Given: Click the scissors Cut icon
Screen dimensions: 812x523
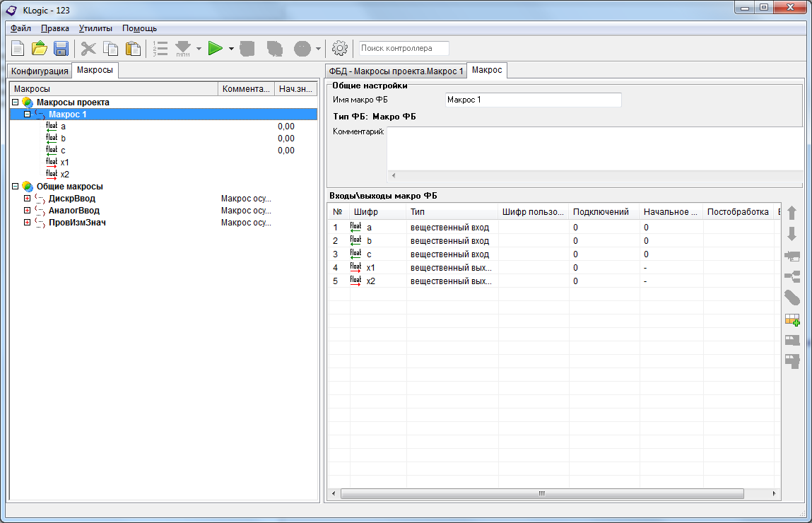Looking at the screenshot, I should 88,49.
